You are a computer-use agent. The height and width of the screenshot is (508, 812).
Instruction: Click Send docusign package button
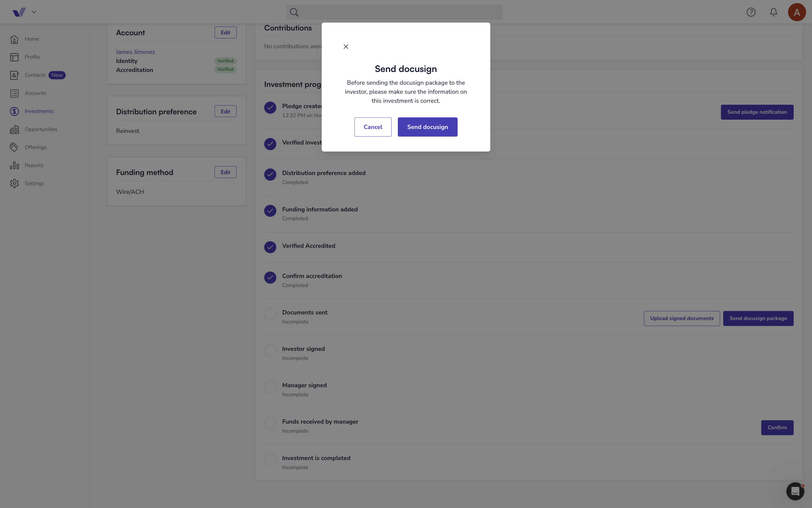[x=758, y=319]
